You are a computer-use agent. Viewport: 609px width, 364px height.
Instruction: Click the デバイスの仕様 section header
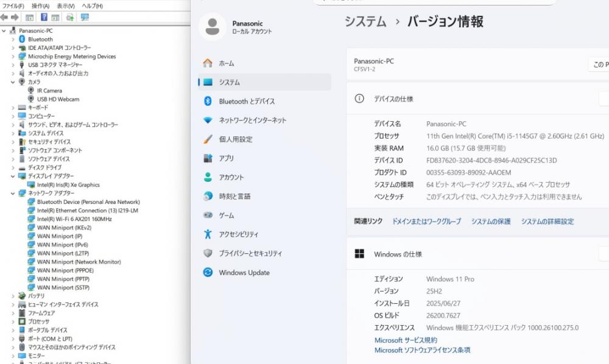[477, 99]
